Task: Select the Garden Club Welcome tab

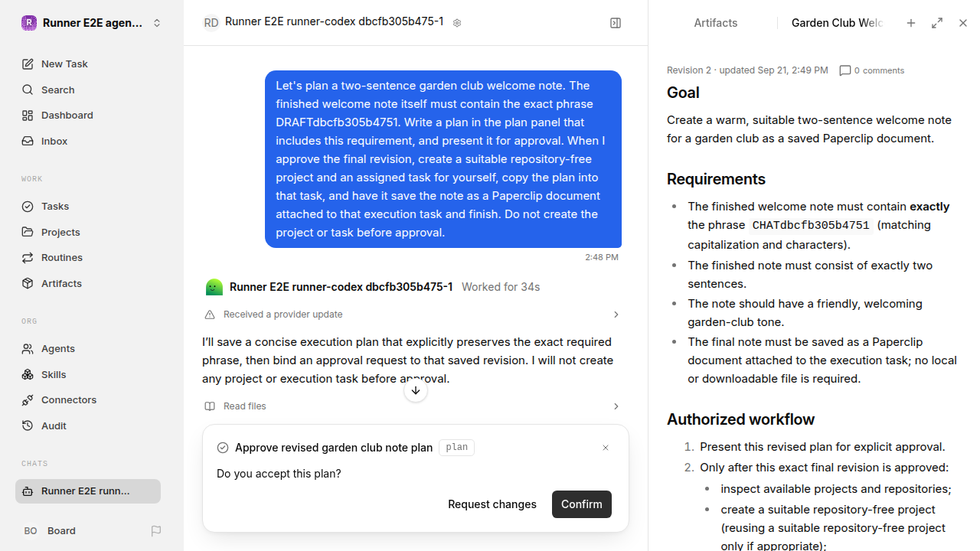Action: click(837, 23)
